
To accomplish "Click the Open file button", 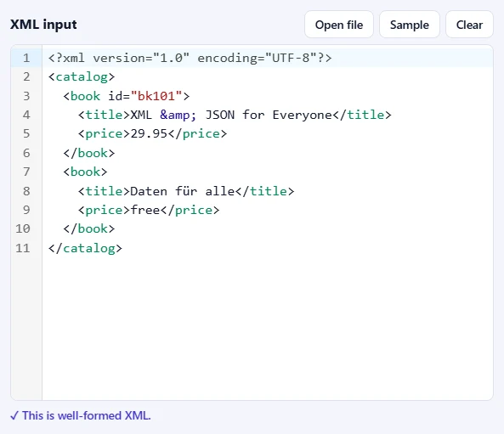I will [339, 25].
